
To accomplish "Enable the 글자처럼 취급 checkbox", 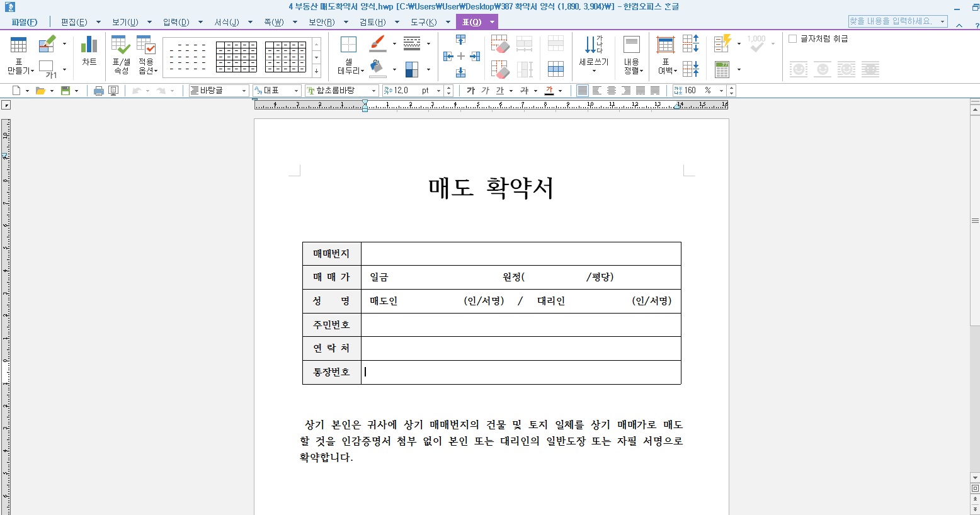I will point(792,38).
